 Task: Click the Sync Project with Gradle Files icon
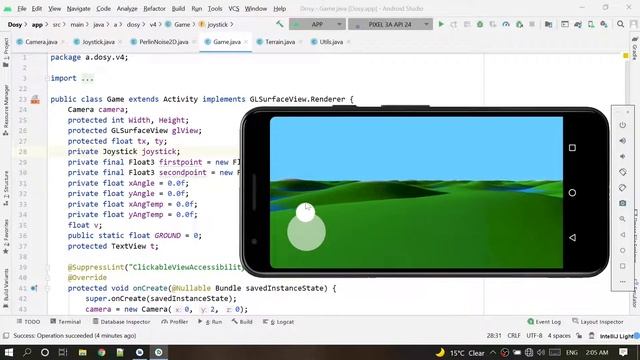pyautogui.click(x=578, y=24)
